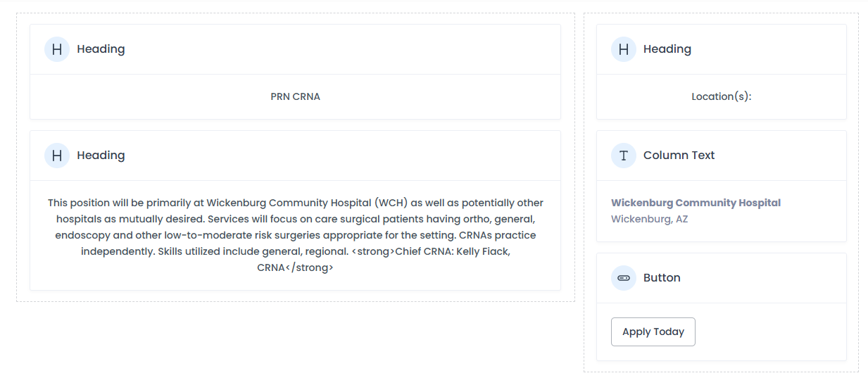
Task: Click the Column Text block title
Action: 679,156
